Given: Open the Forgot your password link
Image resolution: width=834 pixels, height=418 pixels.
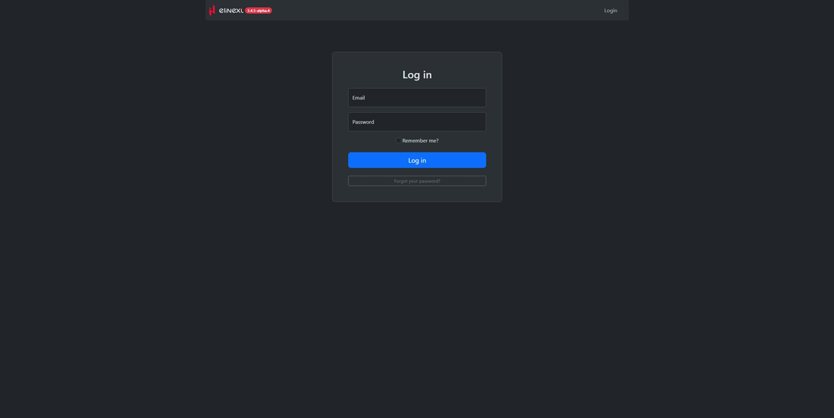Looking at the screenshot, I should [x=417, y=181].
